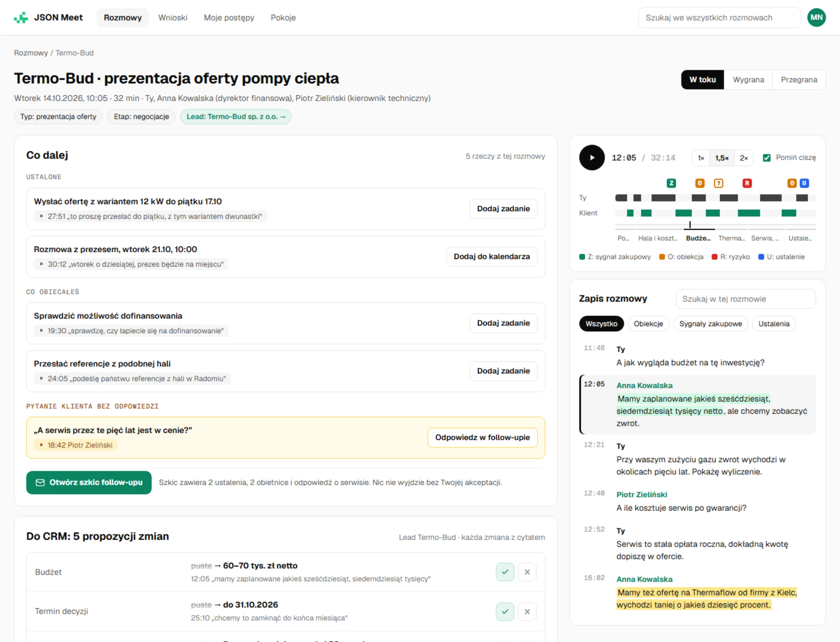Click the JSON Meet logo icon
Viewport: 840px width, 642px height.
point(21,18)
